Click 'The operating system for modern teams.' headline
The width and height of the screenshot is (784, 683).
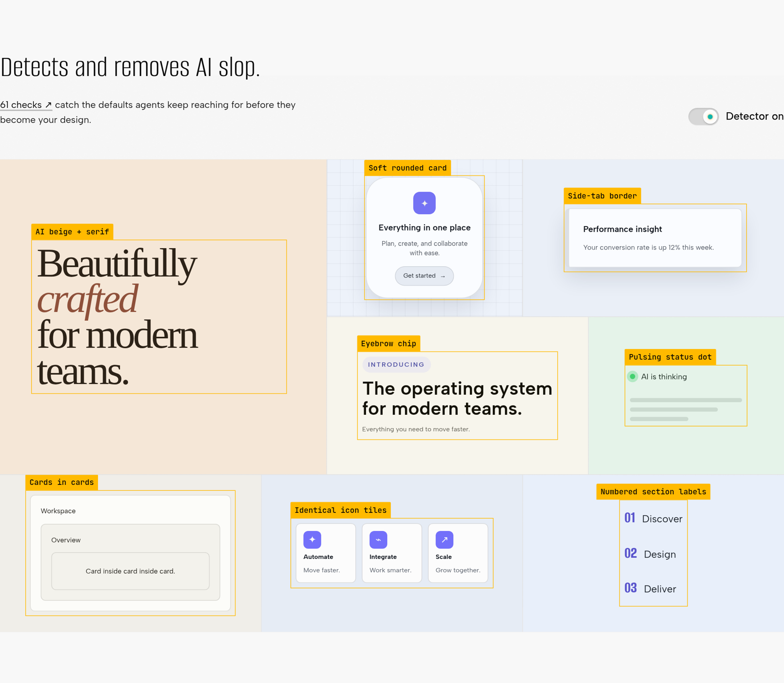pyautogui.click(x=457, y=398)
